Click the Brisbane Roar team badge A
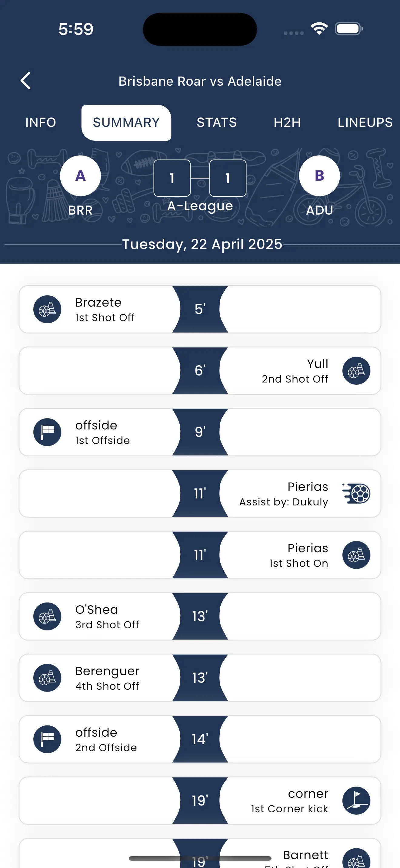Viewport: 400px width, 868px height. pyautogui.click(x=80, y=176)
